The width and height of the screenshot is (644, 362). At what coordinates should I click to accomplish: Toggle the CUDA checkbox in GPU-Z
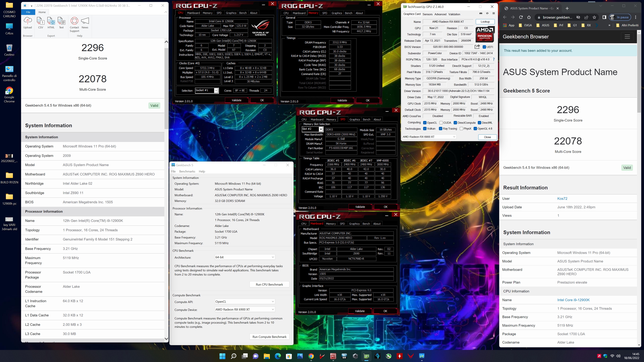441,123
